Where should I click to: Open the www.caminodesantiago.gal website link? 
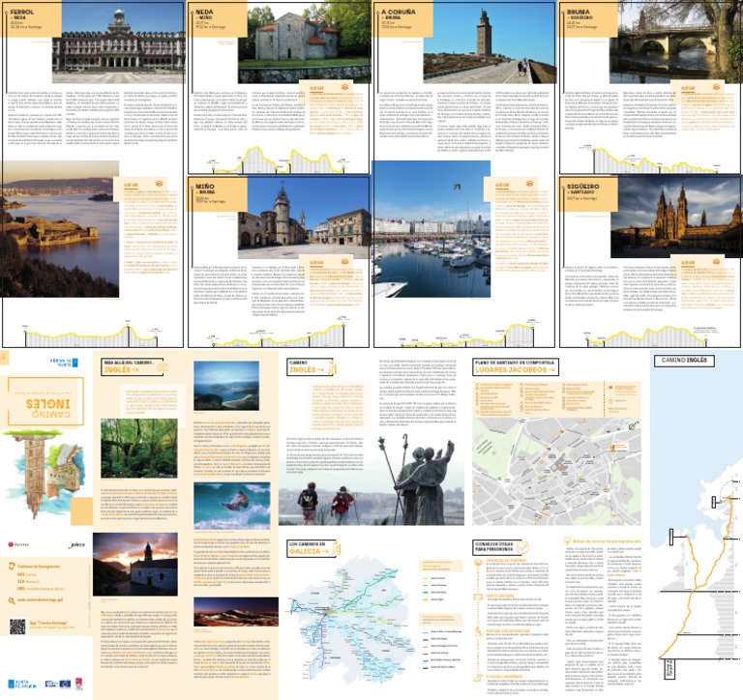[x=39, y=600]
